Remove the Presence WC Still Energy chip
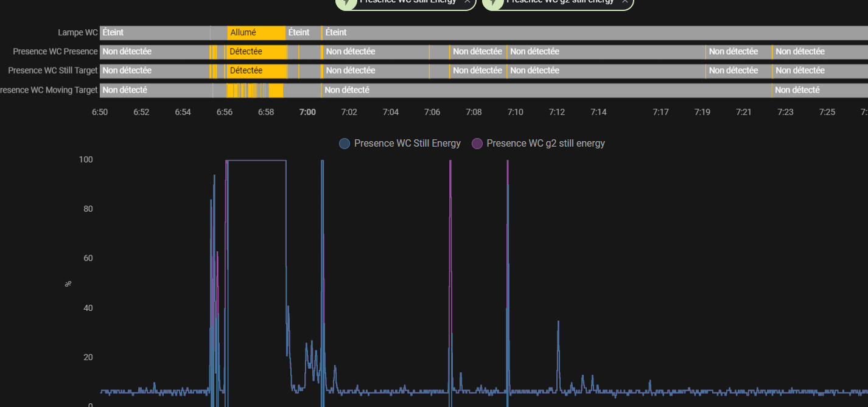The image size is (868, 407). [x=467, y=1]
